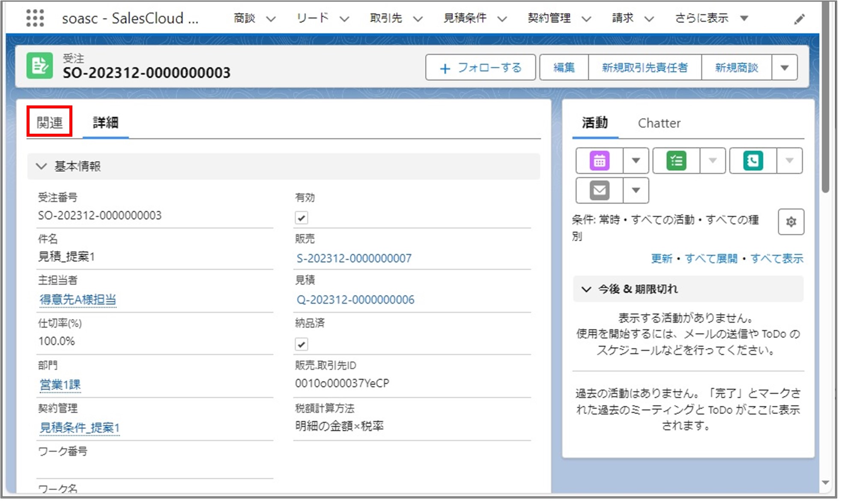This screenshot has width=868, height=501.
Task: Click the 販売.取引先ID value 0010o000037YeCP
Action: (x=342, y=383)
